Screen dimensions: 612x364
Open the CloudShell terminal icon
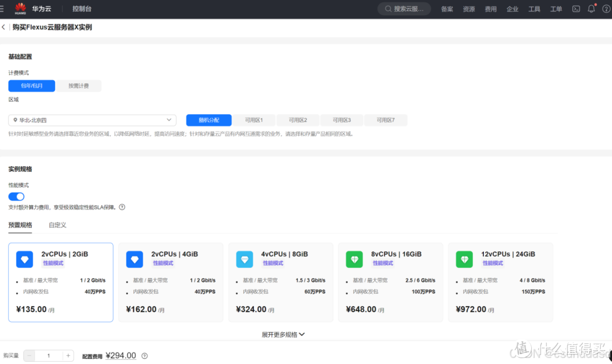click(x=575, y=8)
